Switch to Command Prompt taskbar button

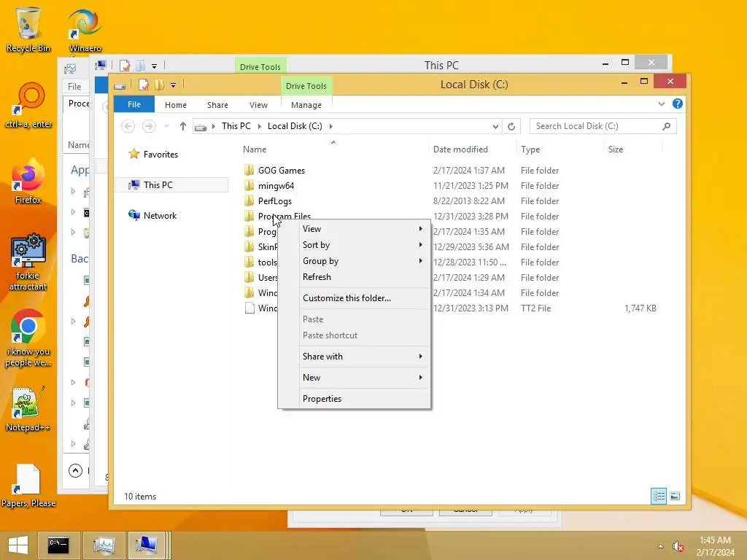(58, 545)
